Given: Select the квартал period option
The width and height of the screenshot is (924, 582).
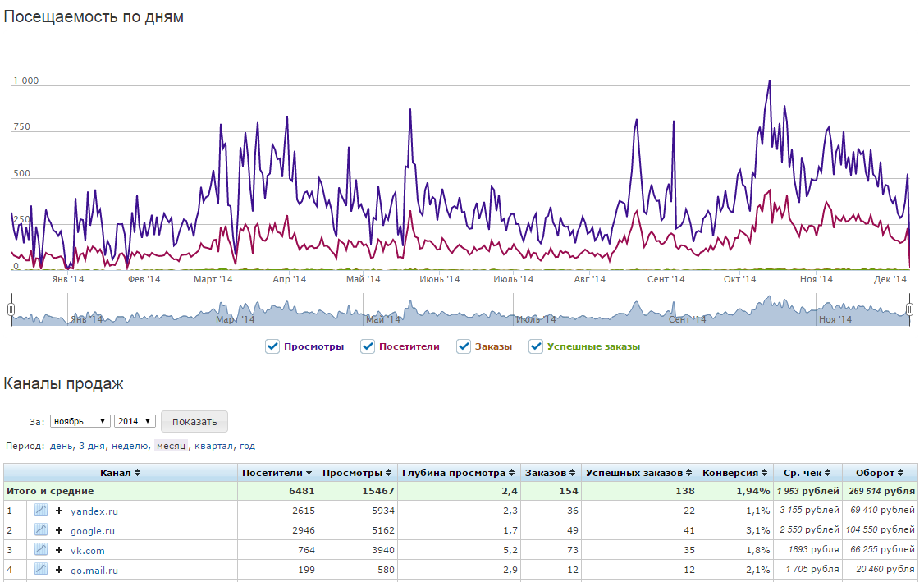Looking at the screenshot, I should 214,446.
